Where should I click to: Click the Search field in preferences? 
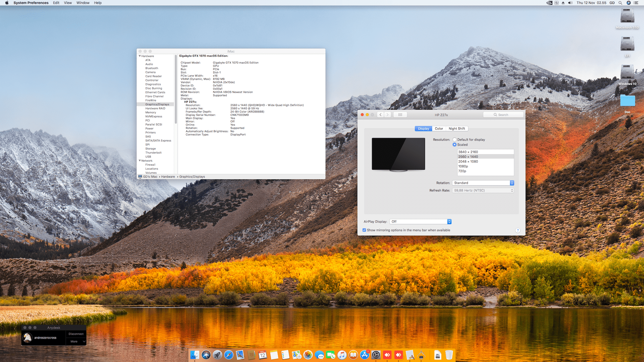(503, 115)
